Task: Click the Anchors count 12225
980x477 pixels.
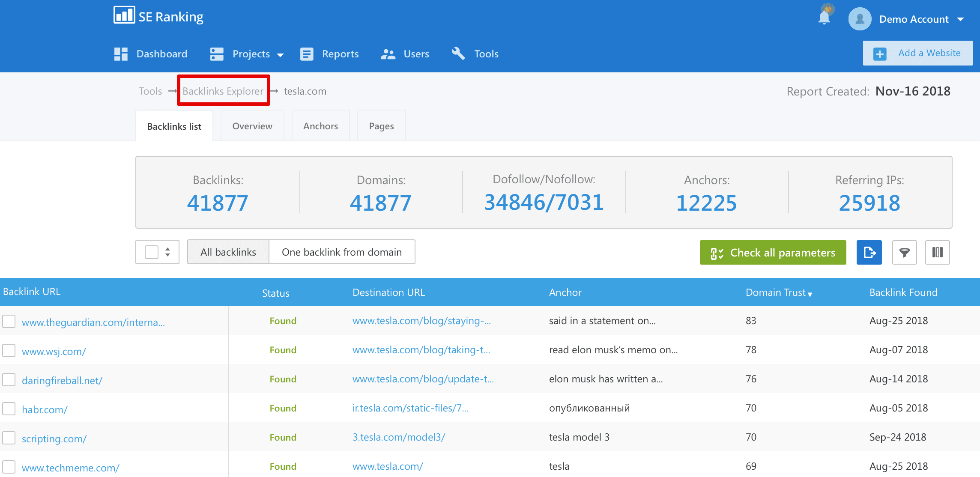Action: click(x=707, y=203)
